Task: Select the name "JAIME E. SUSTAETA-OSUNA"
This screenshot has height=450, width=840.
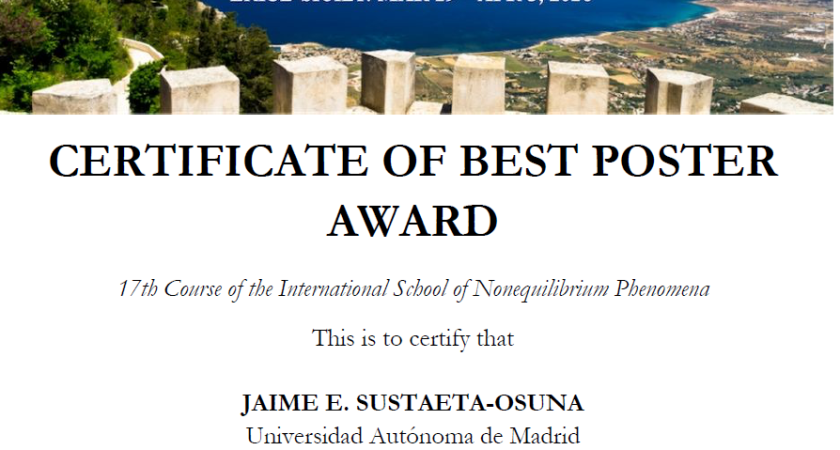Action: click(412, 403)
